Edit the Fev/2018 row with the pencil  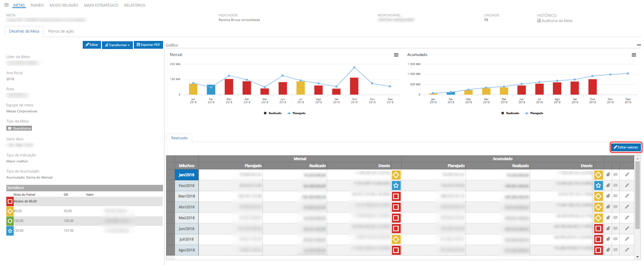627,185
